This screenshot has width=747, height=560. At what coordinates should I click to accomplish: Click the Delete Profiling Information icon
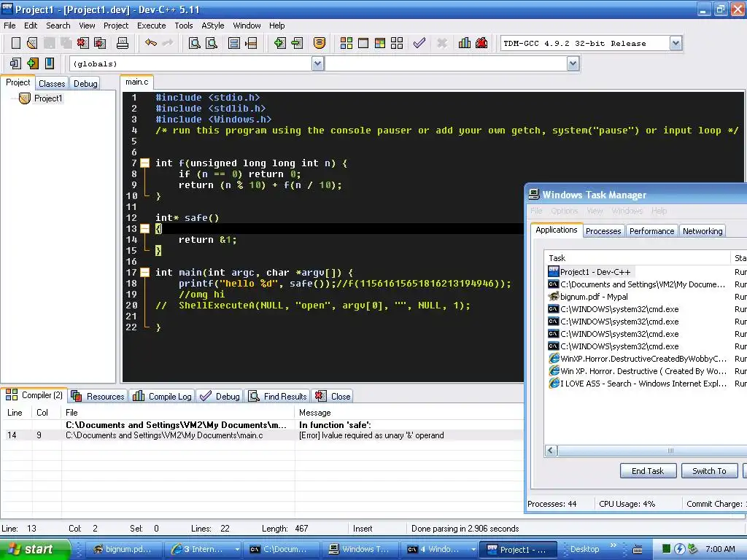[x=481, y=43]
